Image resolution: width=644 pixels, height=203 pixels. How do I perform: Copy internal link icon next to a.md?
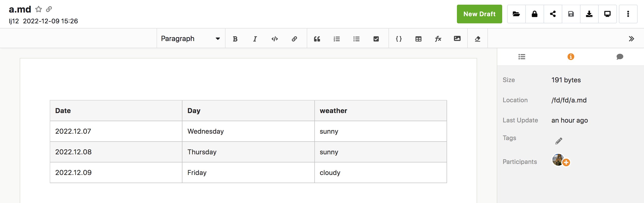pyautogui.click(x=49, y=9)
